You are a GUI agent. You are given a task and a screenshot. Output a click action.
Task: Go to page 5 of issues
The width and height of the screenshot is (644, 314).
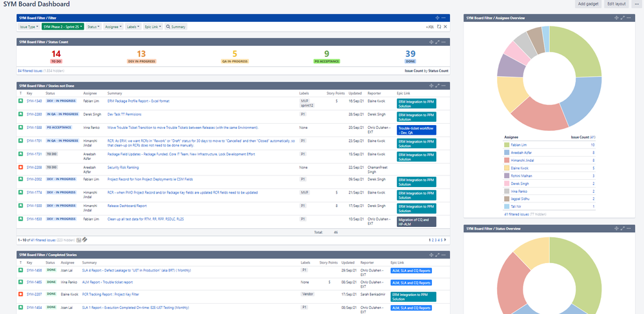(x=442, y=240)
